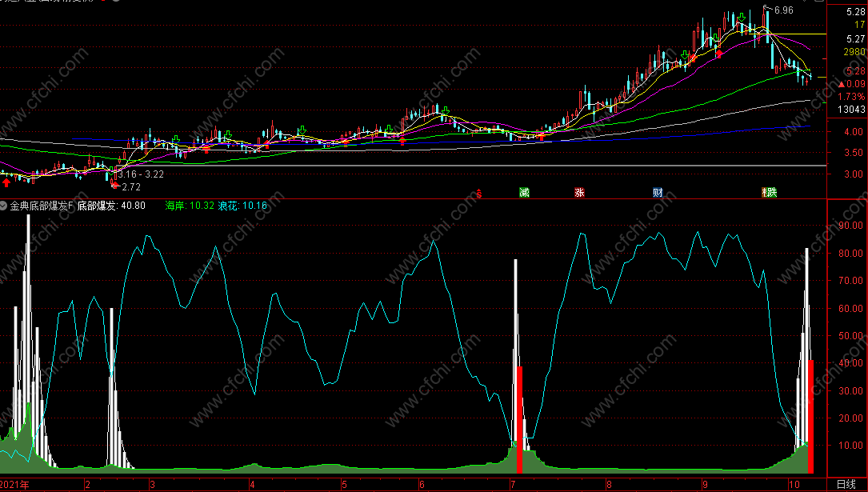Click the 4.00 price axis label
868x492 pixels.
tap(854, 132)
